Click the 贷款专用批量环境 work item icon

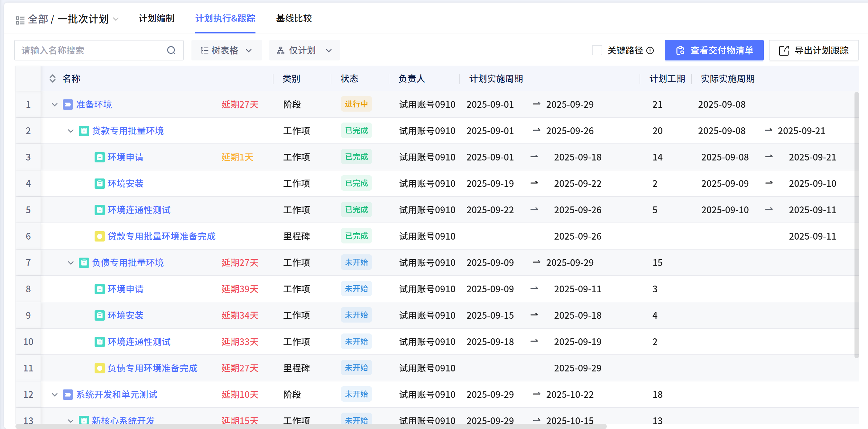84,131
